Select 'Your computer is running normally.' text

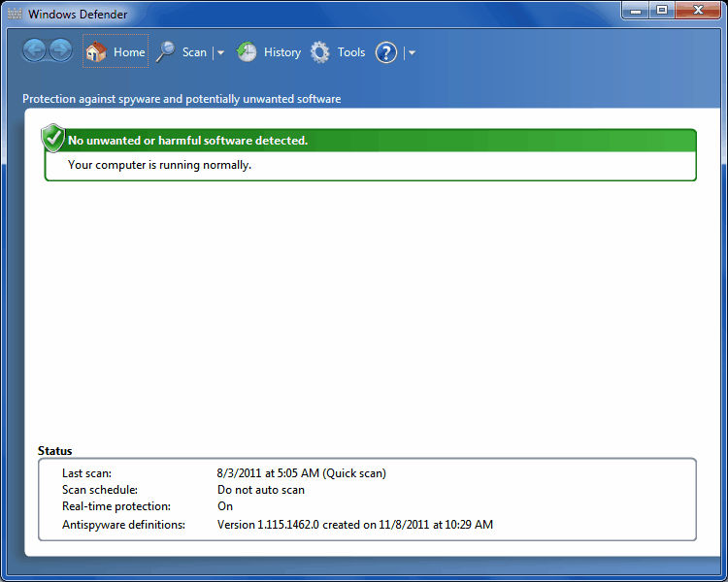pos(159,165)
